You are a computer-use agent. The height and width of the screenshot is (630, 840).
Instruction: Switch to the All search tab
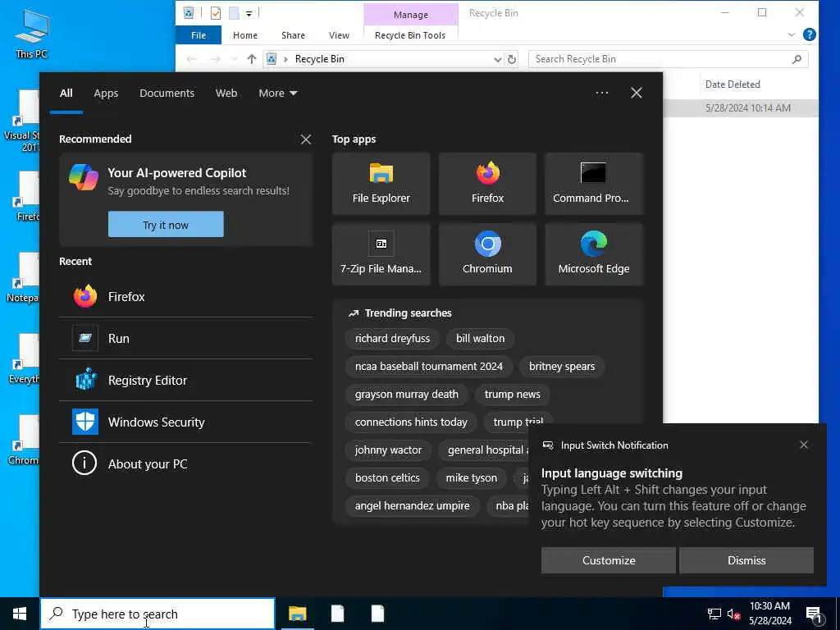point(66,94)
